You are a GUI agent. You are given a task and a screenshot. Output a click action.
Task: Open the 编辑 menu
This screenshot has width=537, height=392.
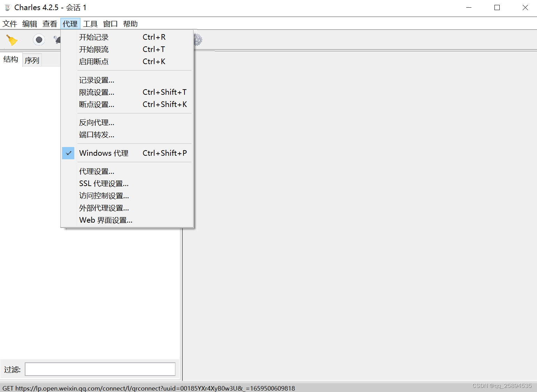30,24
